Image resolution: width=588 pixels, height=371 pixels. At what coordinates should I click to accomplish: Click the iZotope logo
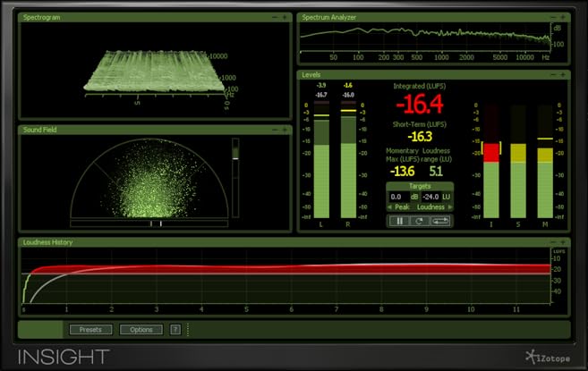[x=548, y=357]
